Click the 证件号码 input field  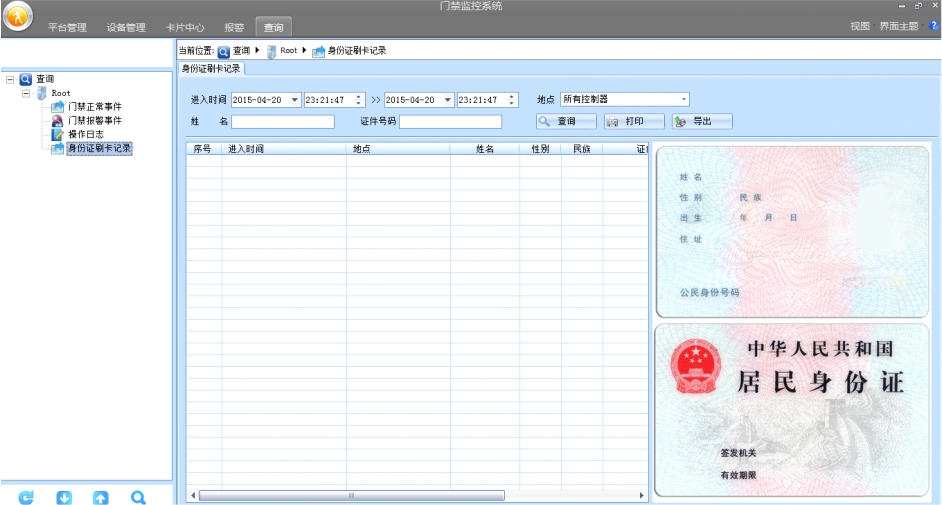pyautogui.click(x=450, y=122)
